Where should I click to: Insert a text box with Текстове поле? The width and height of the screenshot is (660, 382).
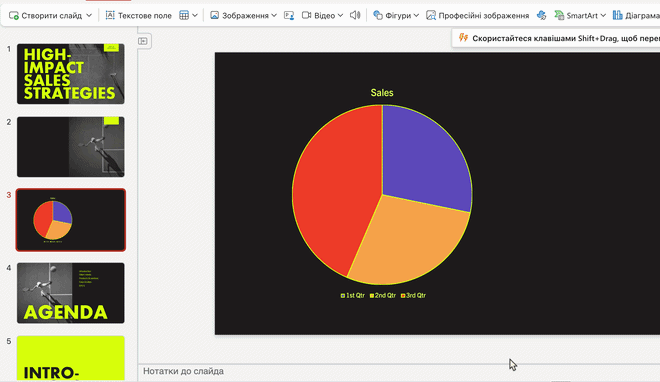pyautogui.click(x=138, y=16)
